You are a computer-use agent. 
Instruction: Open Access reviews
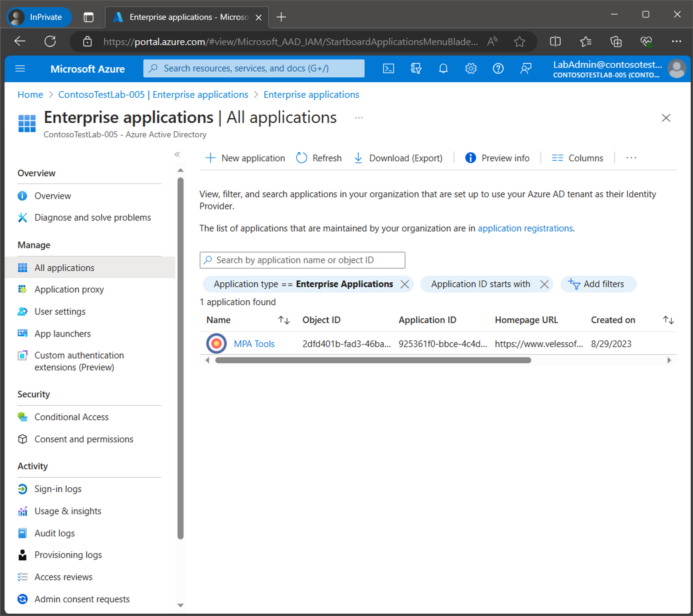(x=63, y=577)
